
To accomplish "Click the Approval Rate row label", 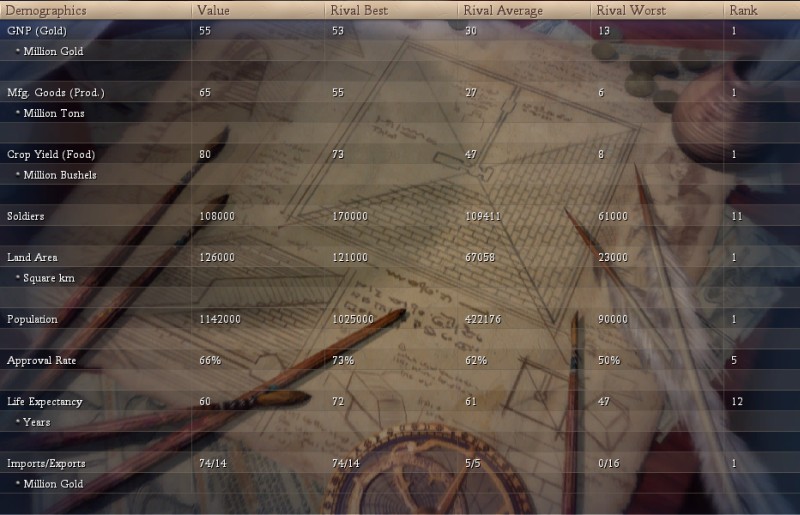I will (x=42, y=360).
